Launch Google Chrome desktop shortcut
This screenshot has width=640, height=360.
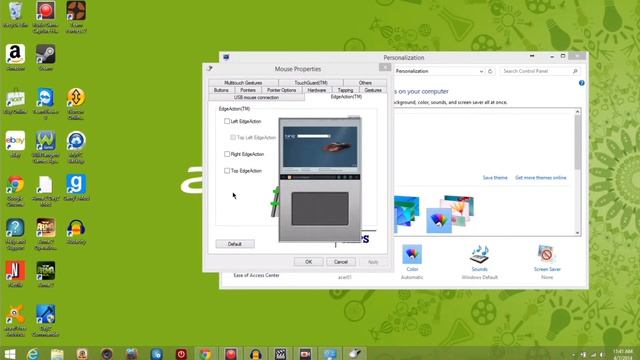click(15, 190)
